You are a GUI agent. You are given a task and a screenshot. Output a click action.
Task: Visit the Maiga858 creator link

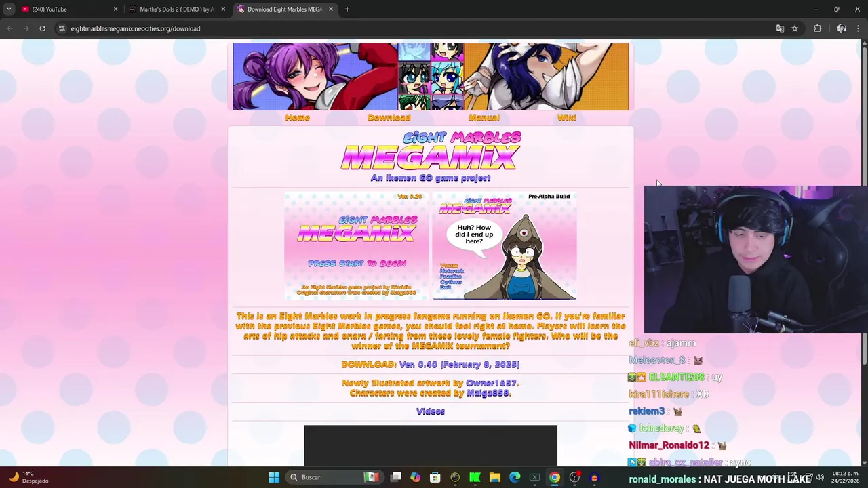(x=488, y=393)
